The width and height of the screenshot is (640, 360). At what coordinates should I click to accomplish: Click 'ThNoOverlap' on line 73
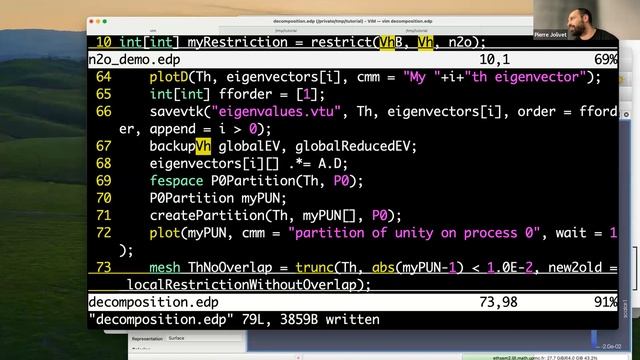tap(230, 268)
